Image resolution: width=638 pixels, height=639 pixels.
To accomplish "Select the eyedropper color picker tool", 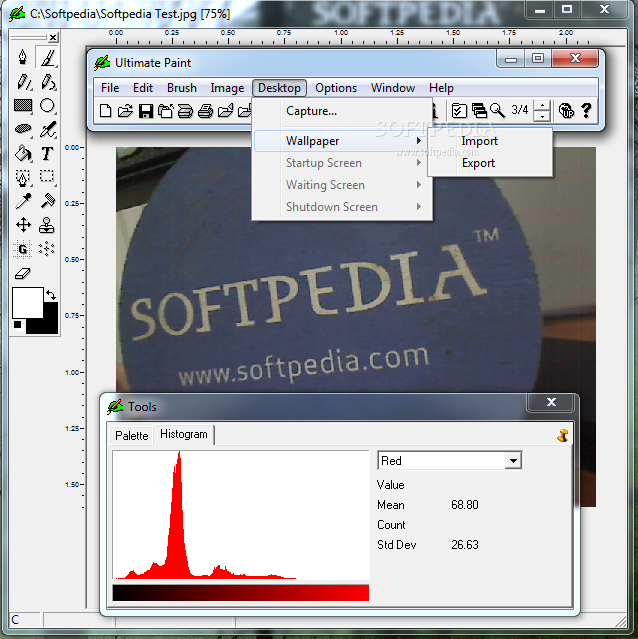I will click(x=23, y=201).
